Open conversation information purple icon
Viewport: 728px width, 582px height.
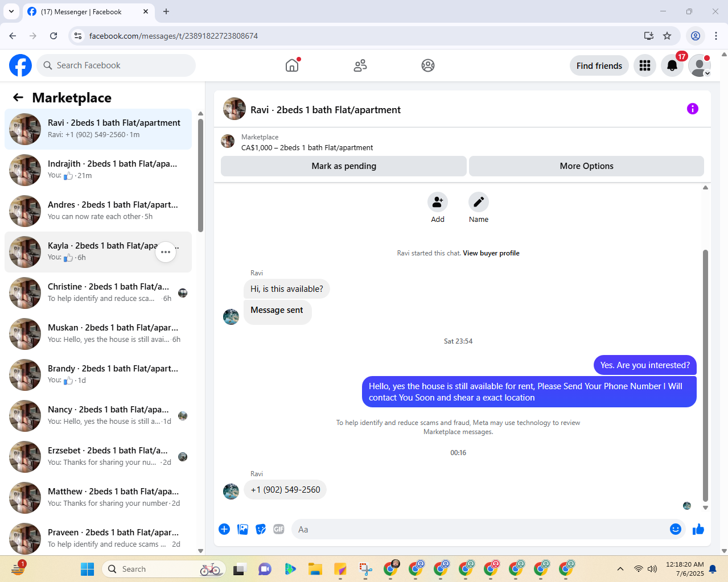[693, 109]
